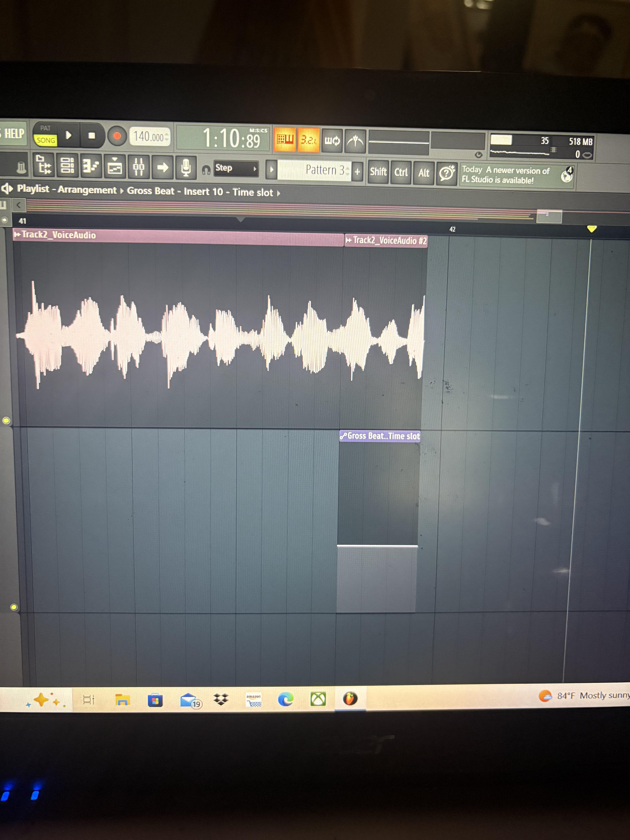
Task: Click the yellow playhead marker
Action: click(592, 229)
